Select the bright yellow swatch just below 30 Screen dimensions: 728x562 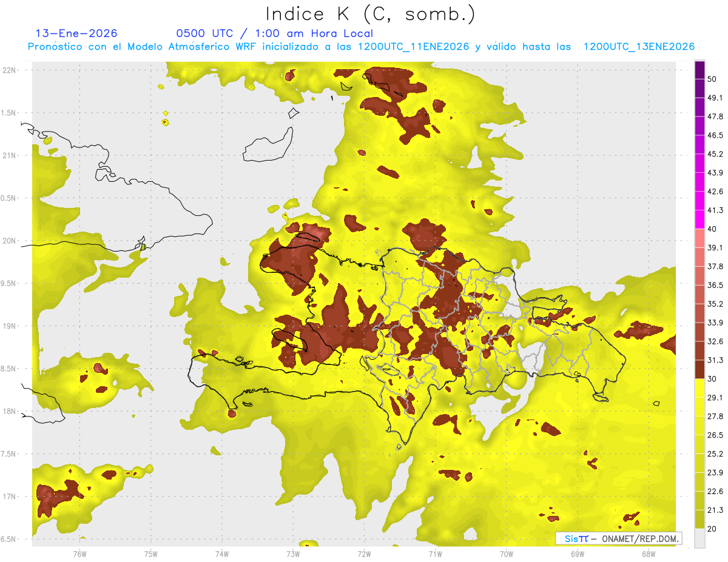coord(700,388)
